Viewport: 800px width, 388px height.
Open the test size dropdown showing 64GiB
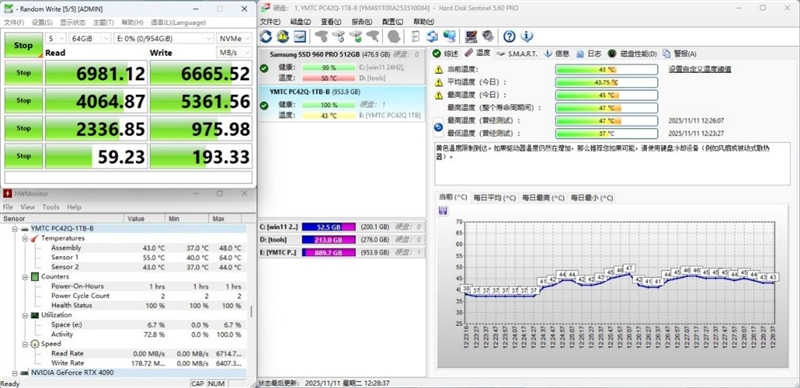[90, 39]
